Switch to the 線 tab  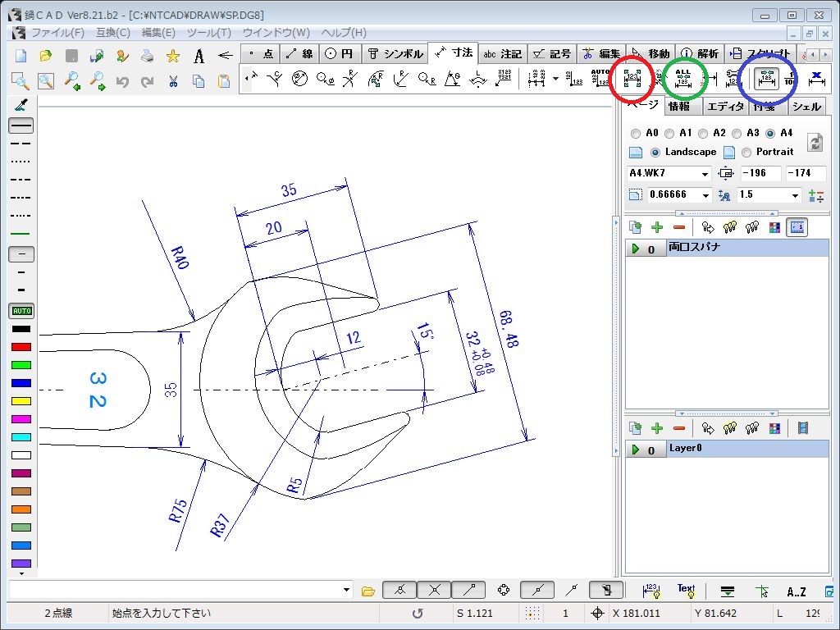299,53
